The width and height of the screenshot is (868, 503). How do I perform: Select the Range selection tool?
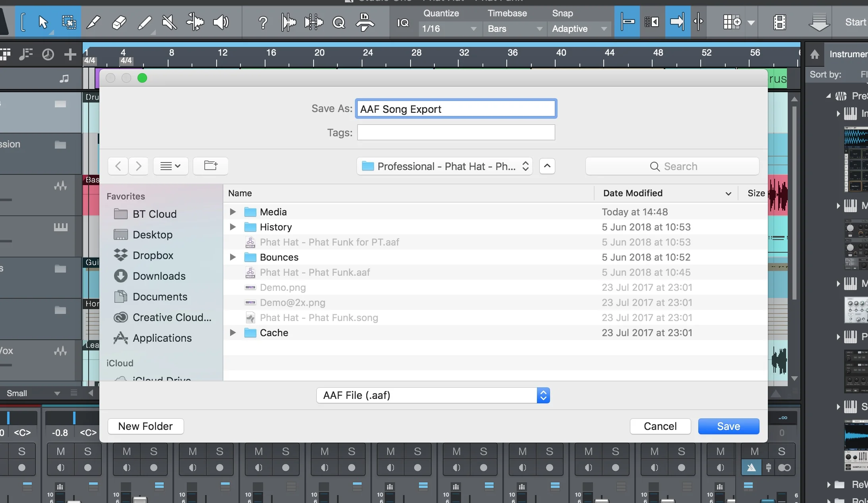[69, 22]
